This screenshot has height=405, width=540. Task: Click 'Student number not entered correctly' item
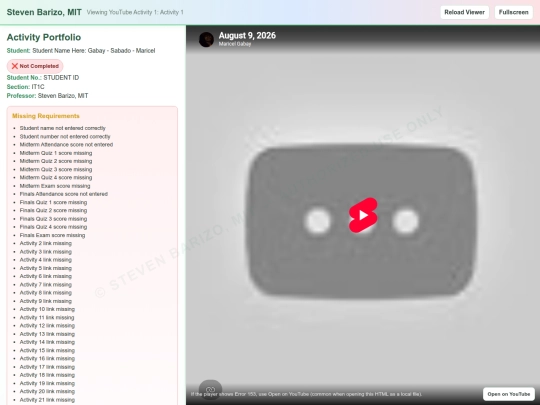coord(65,136)
